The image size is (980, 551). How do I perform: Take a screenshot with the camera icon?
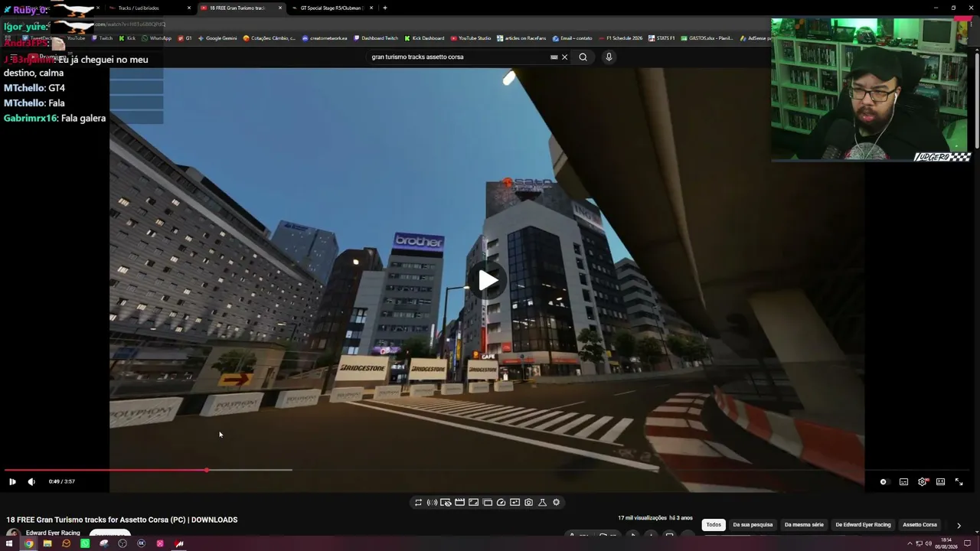pyautogui.click(x=528, y=503)
